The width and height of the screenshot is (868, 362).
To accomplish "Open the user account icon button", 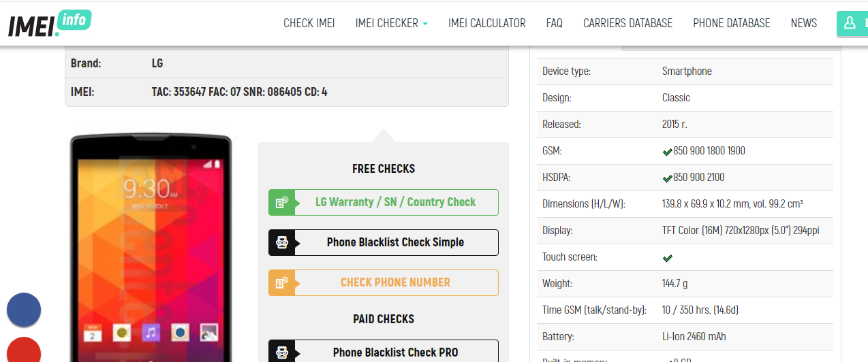I will tap(850, 23).
